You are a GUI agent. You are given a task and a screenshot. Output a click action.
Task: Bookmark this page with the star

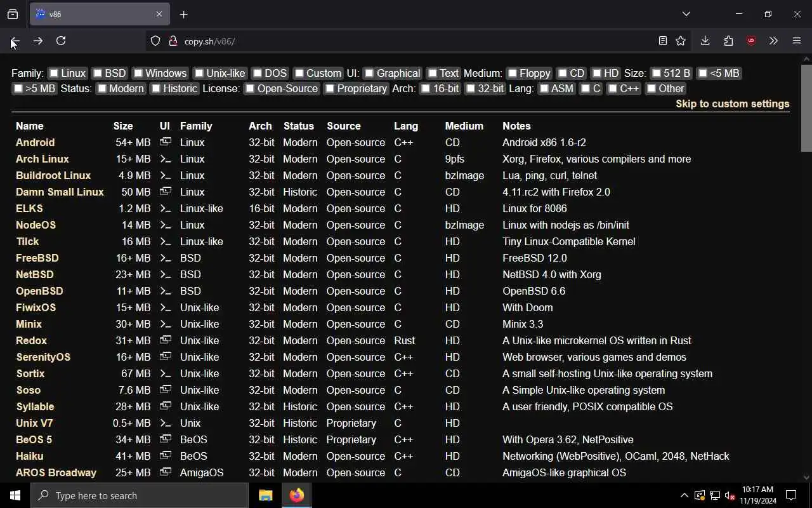pyautogui.click(x=681, y=41)
